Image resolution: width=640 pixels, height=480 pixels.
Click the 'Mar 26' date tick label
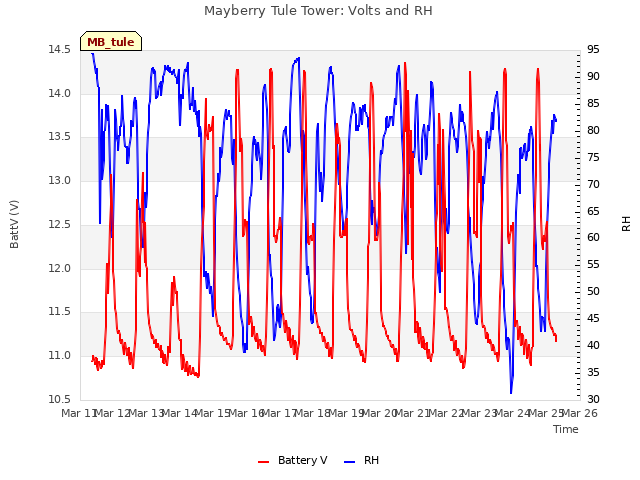[x=580, y=413]
